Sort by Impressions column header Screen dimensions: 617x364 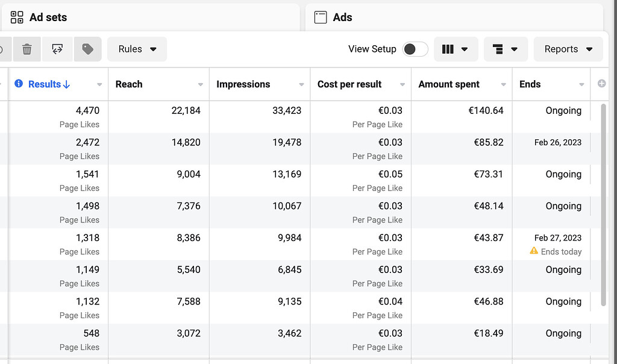[243, 84]
